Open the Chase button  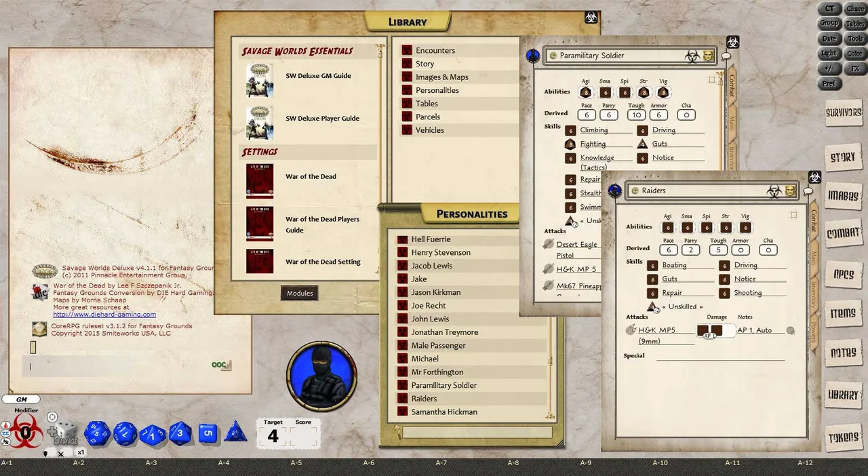click(x=855, y=9)
